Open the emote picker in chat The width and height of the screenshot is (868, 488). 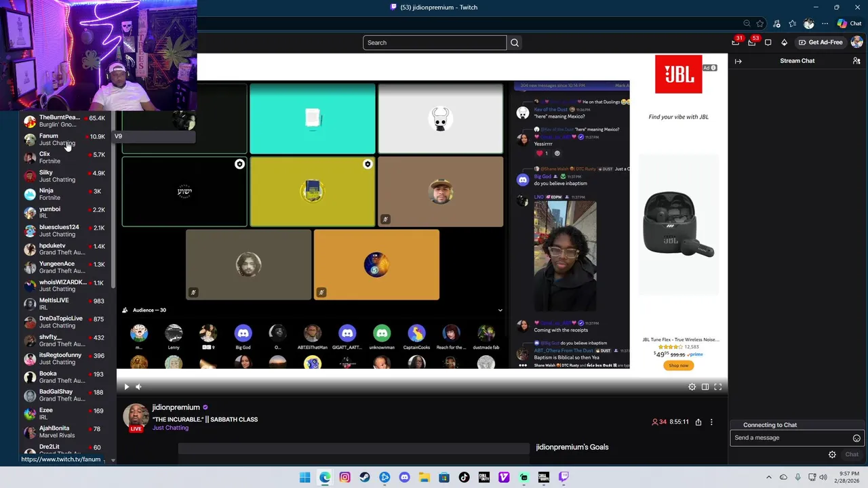pyautogui.click(x=856, y=438)
